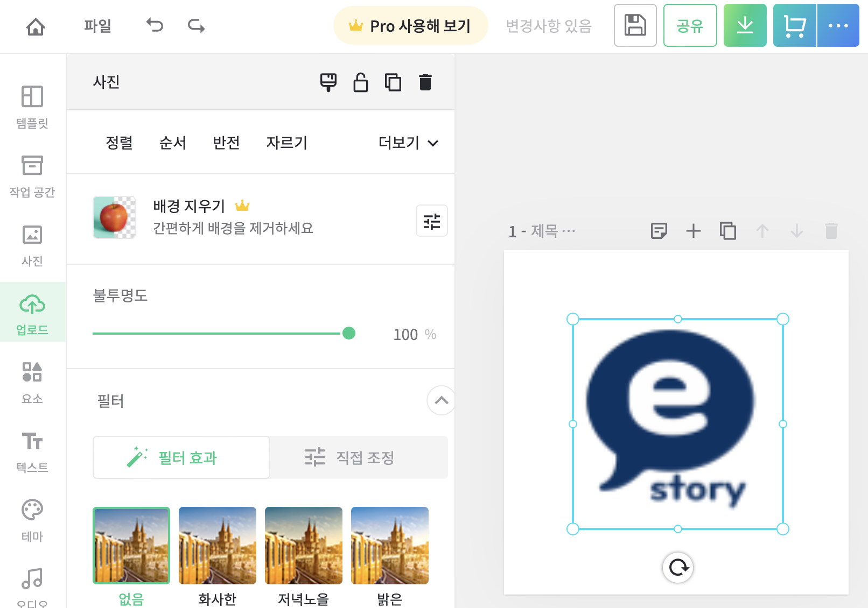The image size is (868, 608).
Task: Duplicate the selected photo
Action: [393, 82]
